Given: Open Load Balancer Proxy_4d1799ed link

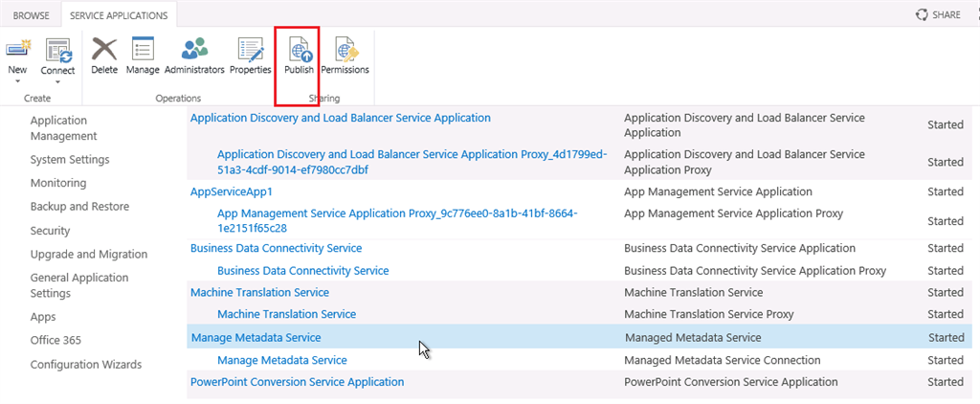Looking at the screenshot, I should pyautogui.click(x=412, y=162).
